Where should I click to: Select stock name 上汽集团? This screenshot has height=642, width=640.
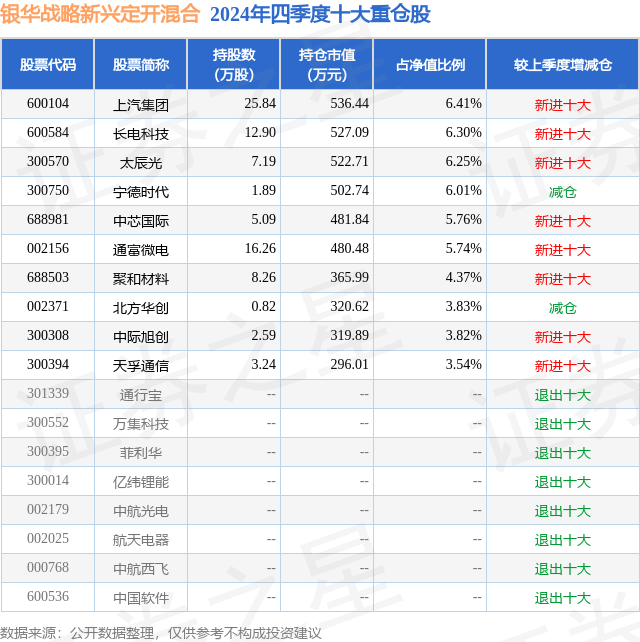tap(141, 105)
